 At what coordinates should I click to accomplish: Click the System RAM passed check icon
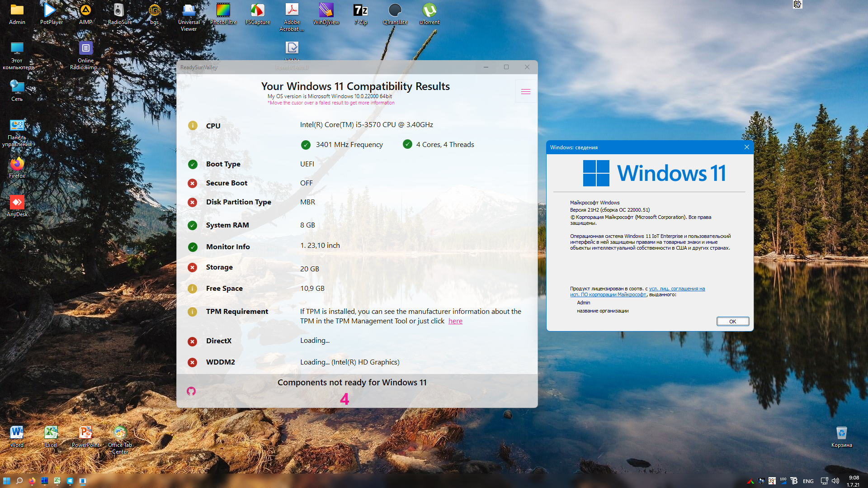(x=193, y=225)
